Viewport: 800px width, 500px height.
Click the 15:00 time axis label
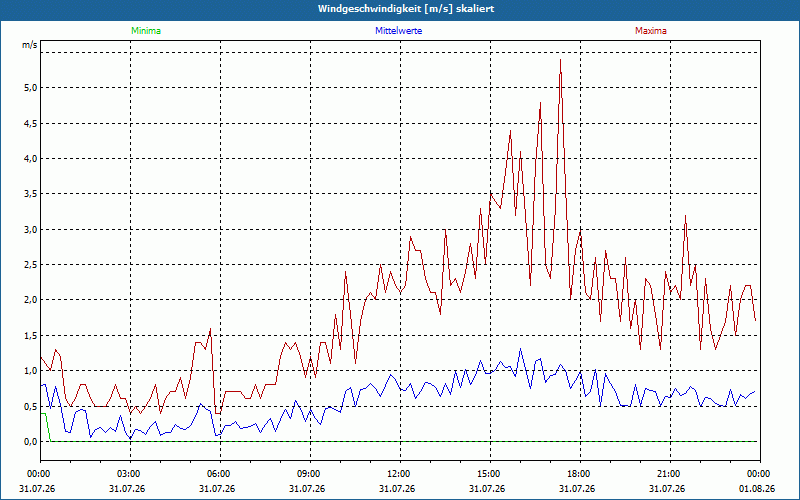point(490,474)
